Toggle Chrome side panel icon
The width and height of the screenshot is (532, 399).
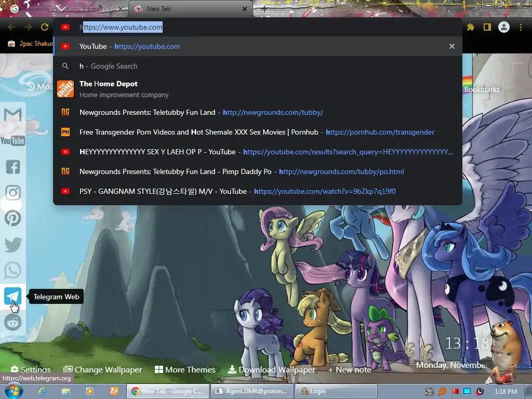pyautogui.click(x=487, y=27)
